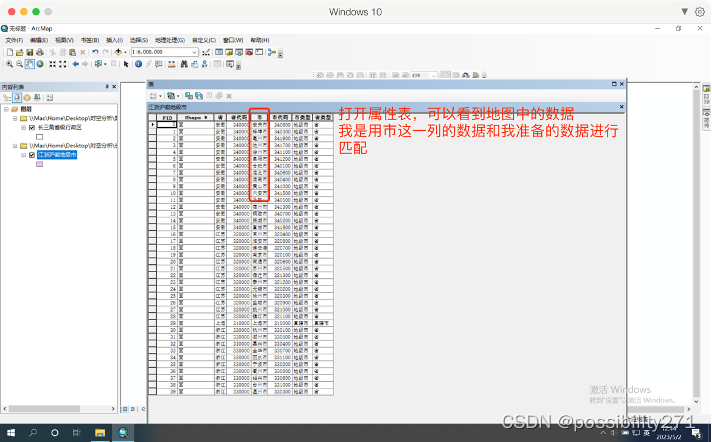The height and width of the screenshot is (442, 712).
Task: Click Switch Selection in table toolbar
Action: pyautogui.click(x=199, y=96)
